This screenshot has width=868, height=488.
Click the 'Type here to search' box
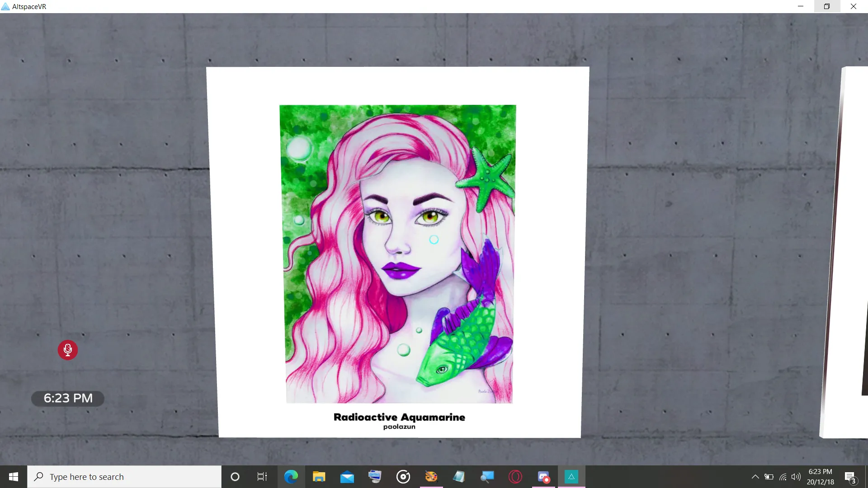pos(124,477)
